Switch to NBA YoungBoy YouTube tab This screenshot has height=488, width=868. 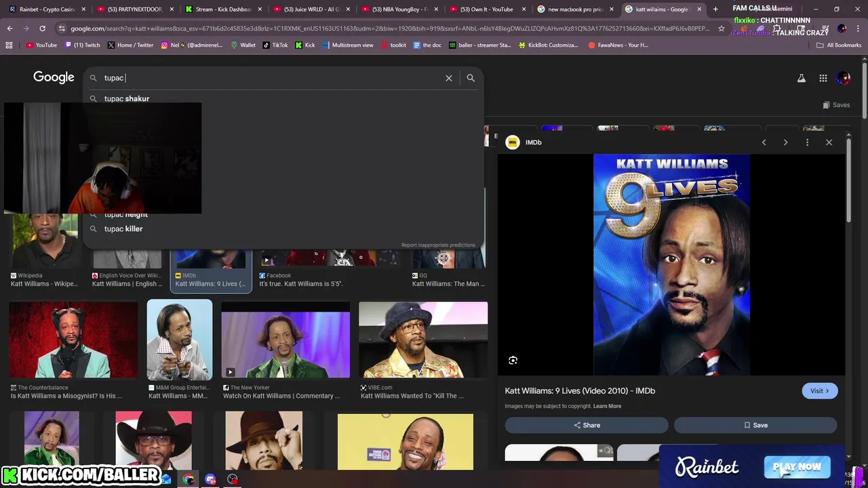[x=399, y=9]
